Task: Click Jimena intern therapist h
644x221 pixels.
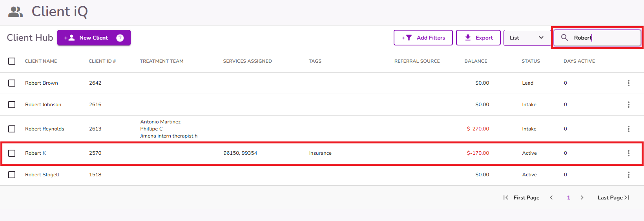Action: click(169, 136)
